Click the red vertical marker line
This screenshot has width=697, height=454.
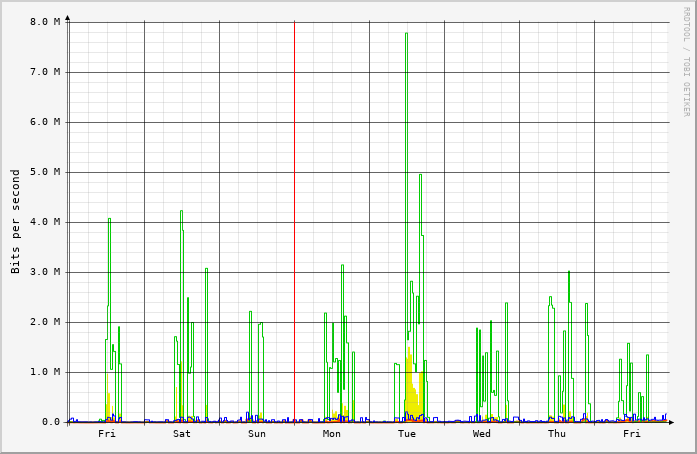click(x=294, y=221)
